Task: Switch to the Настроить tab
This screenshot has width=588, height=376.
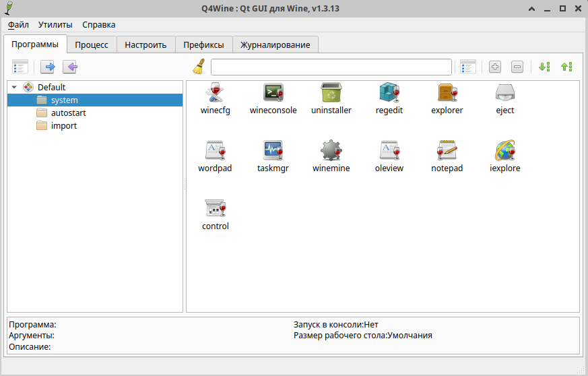Action: point(146,45)
